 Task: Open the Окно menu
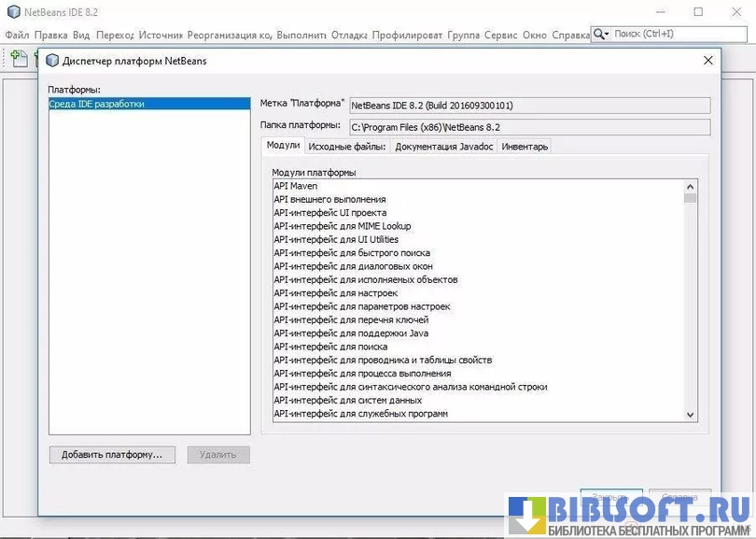pyautogui.click(x=534, y=35)
